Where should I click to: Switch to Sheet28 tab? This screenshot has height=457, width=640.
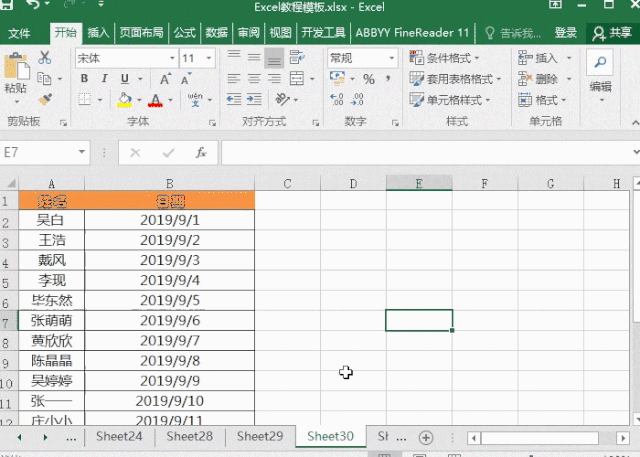click(189, 437)
